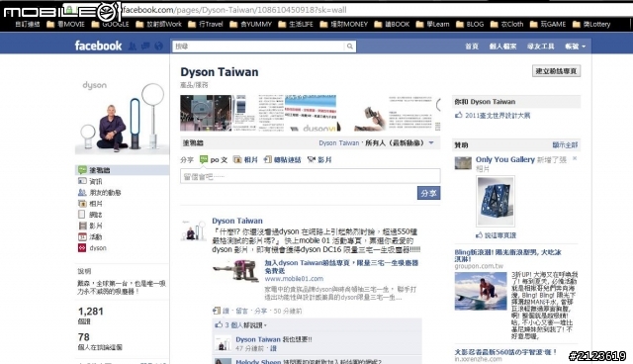This screenshot has width=633, height=364.
Task: Open Learn bookmarks folder
Action: tap(433, 24)
